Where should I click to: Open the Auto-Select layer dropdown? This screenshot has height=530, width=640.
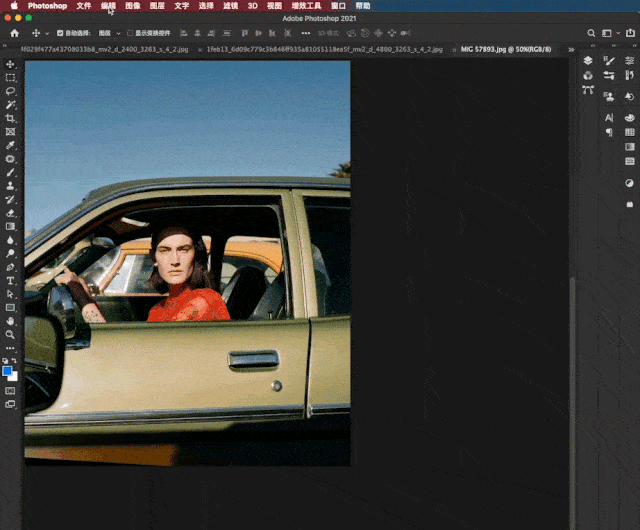point(109,33)
